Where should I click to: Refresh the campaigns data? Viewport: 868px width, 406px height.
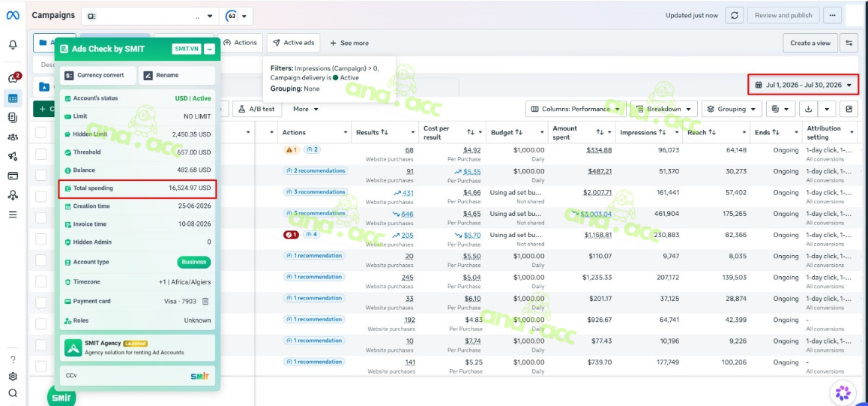tap(734, 16)
